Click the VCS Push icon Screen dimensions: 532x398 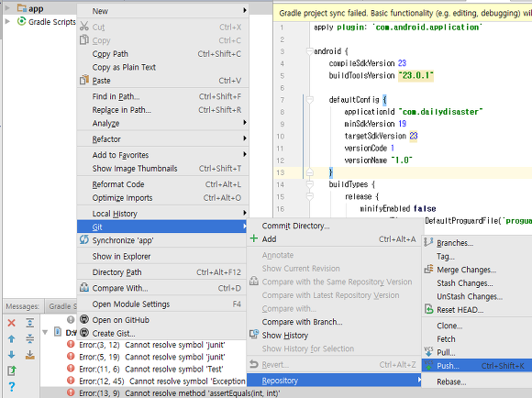428,365
